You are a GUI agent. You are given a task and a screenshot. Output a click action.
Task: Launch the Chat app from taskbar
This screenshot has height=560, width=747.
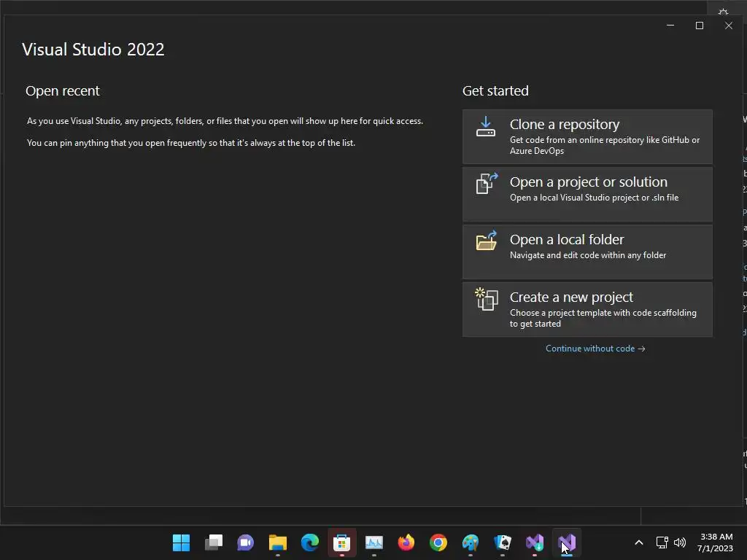(245, 542)
